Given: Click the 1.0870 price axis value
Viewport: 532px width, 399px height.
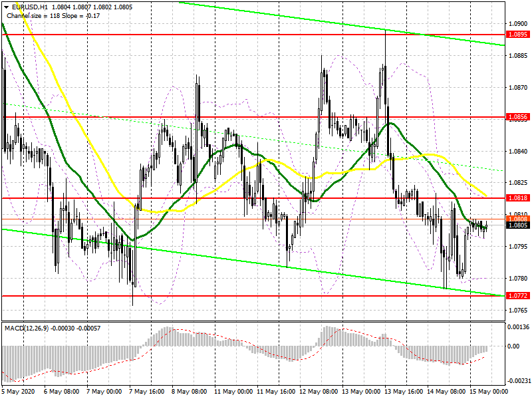Looking at the screenshot, I should 519,88.
